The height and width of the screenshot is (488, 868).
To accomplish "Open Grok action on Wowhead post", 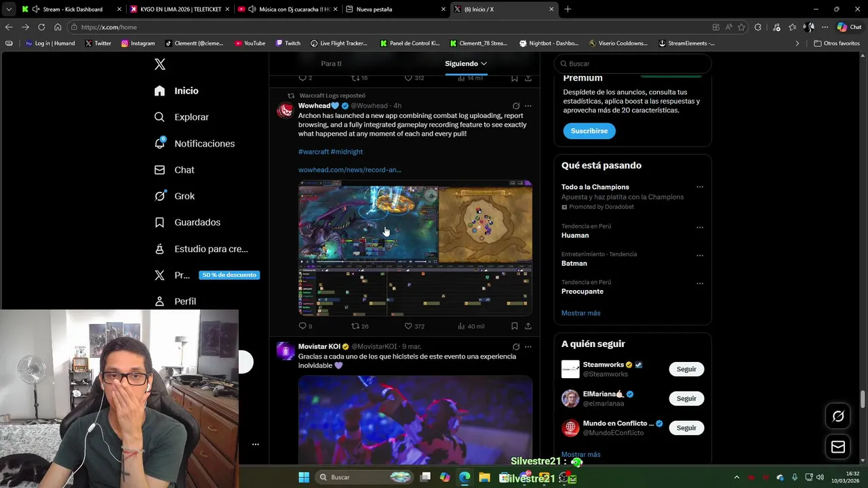I will pyautogui.click(x=516, y=106).
